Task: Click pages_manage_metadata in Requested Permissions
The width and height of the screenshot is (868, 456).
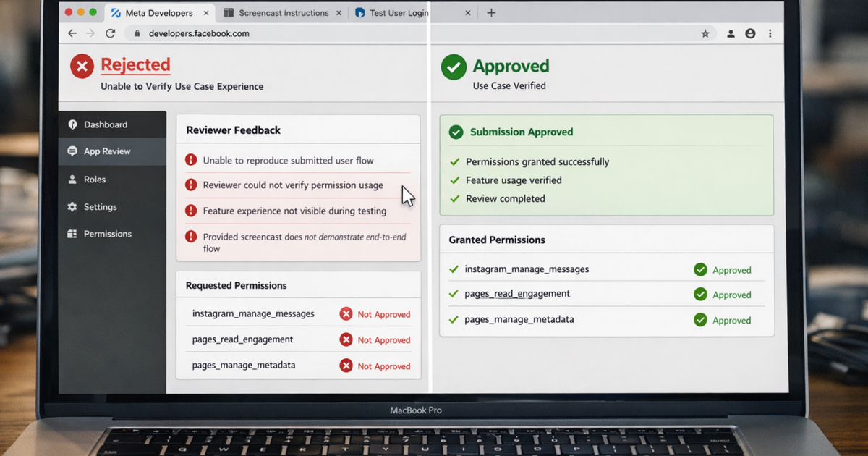Action: click(244, 365)
